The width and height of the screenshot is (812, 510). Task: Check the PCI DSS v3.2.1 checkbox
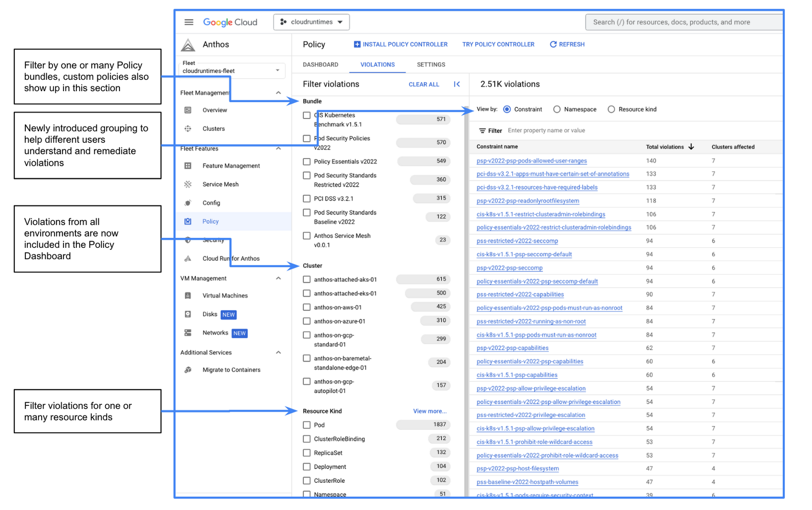307,199
